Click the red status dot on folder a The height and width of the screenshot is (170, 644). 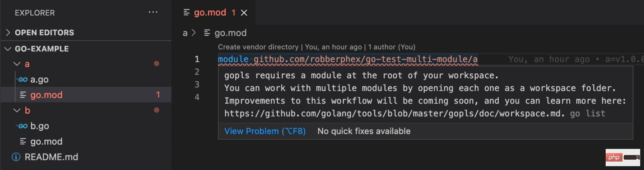pyautogui.click(x=156, y=64)
